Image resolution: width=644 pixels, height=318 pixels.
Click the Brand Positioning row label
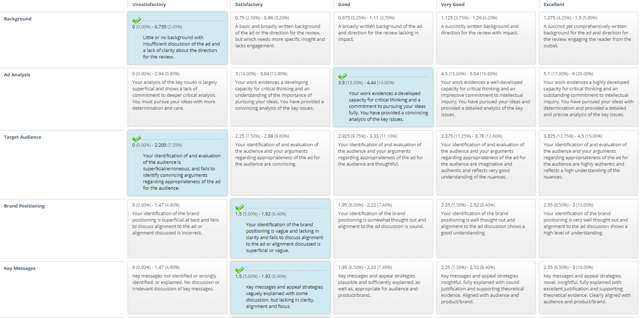(x=24, y=206)
